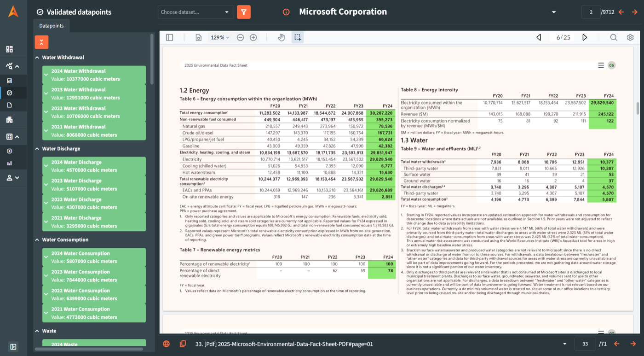This screenshot has width=644, height=356.
Task: Click the collapse sidebar icon at bottom-left
Action: tap(13, 347)
